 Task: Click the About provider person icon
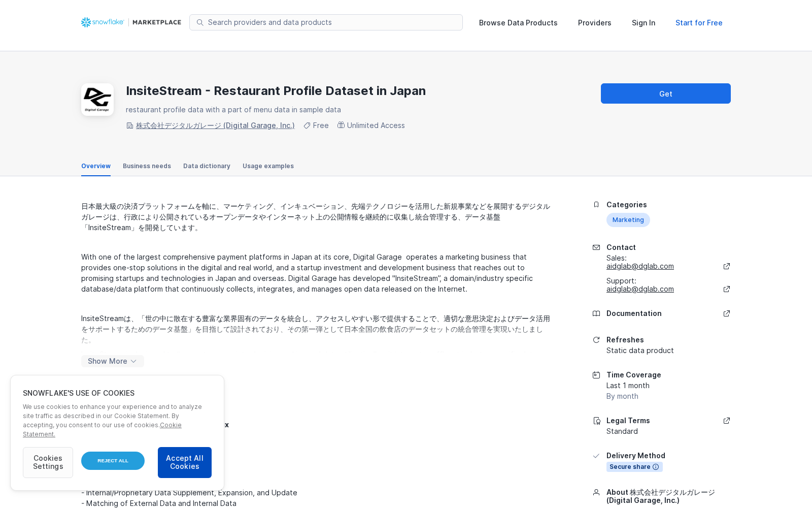point(596,492)
